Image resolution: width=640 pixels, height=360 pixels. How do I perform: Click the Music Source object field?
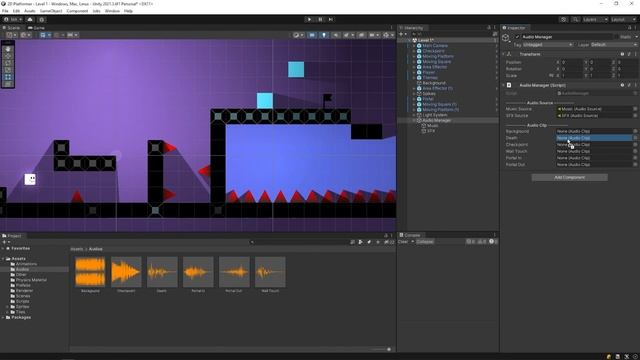pos(594,109)
